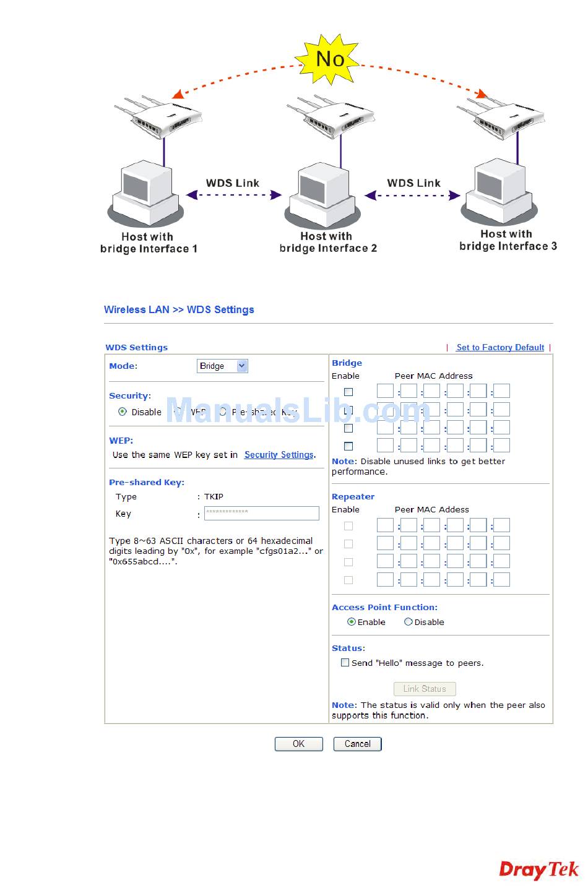Viewport: 588px width, 888px height.
Task: Select Disable for Access Point Function
Action: tap(409, 622)
